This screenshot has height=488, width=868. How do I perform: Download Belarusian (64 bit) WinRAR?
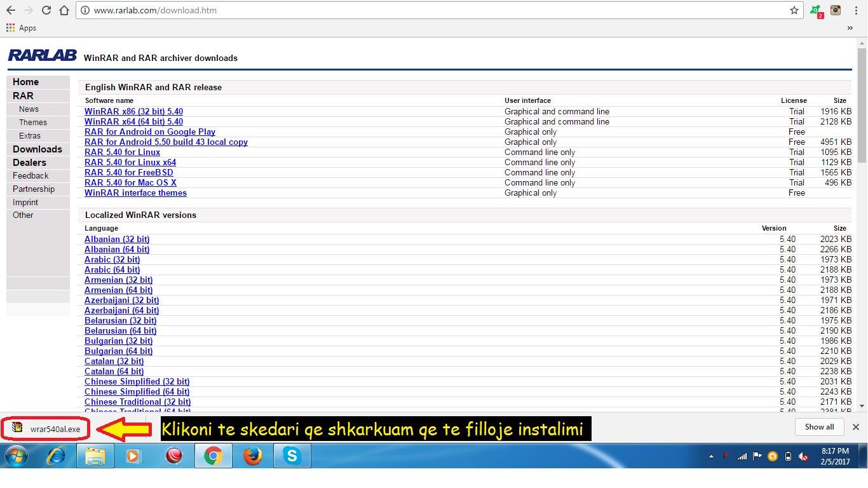[121, 330]
